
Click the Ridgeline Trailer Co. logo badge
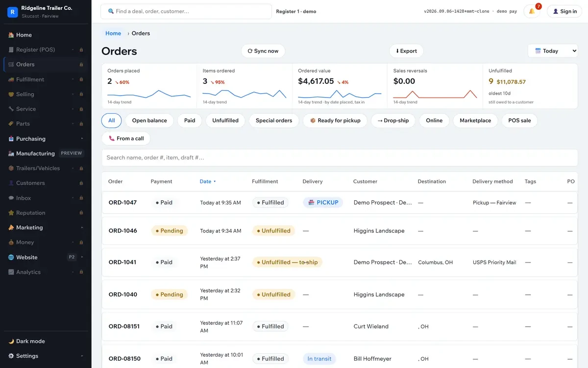click(13, 12)
